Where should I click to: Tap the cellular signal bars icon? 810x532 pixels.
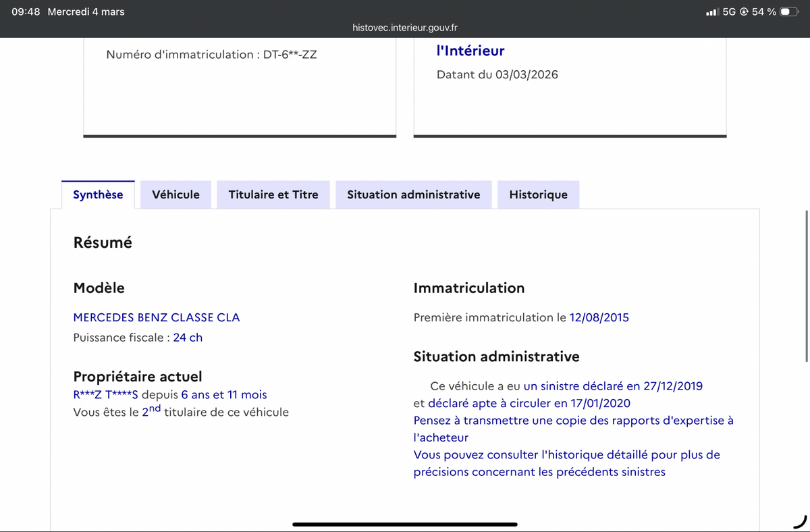coord(711,11)
